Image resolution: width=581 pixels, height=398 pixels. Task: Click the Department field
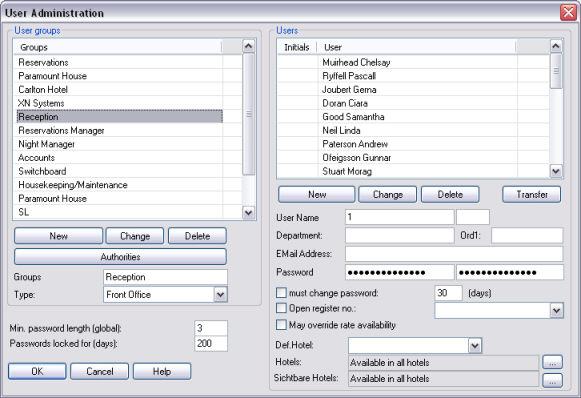pos(399,235)
